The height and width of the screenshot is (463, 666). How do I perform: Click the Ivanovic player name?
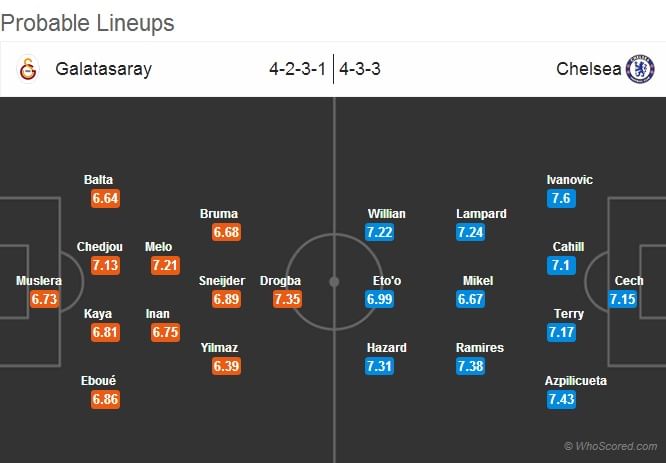click(569, 180)
